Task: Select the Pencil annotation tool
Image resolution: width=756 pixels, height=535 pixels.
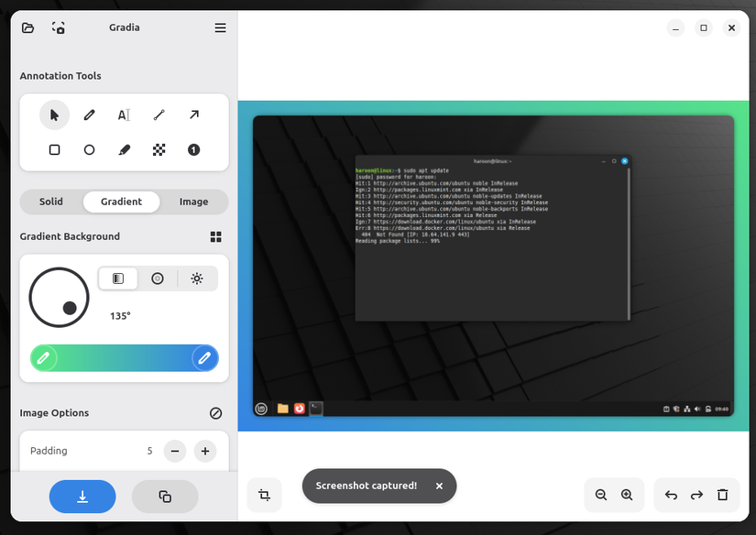Action: (x=89, y=114)
